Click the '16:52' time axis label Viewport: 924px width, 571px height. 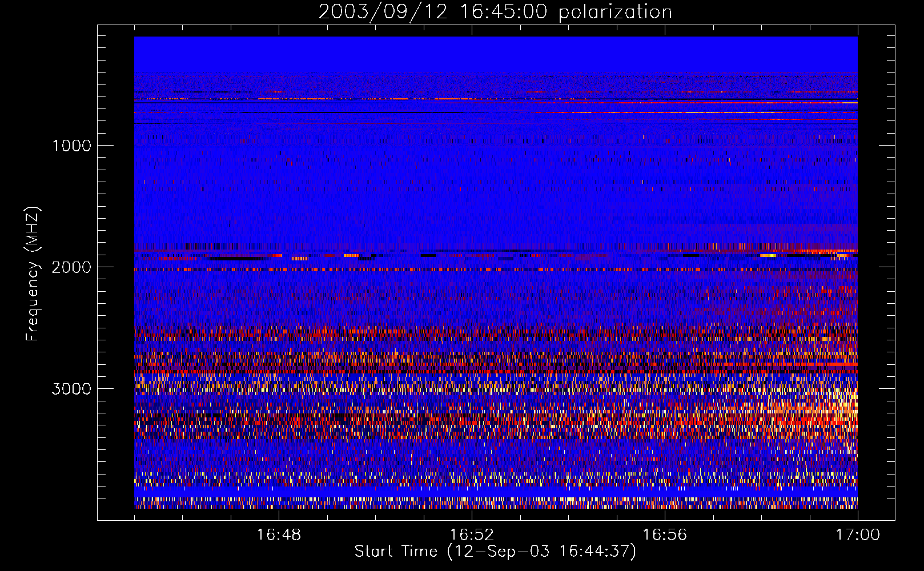472,535
